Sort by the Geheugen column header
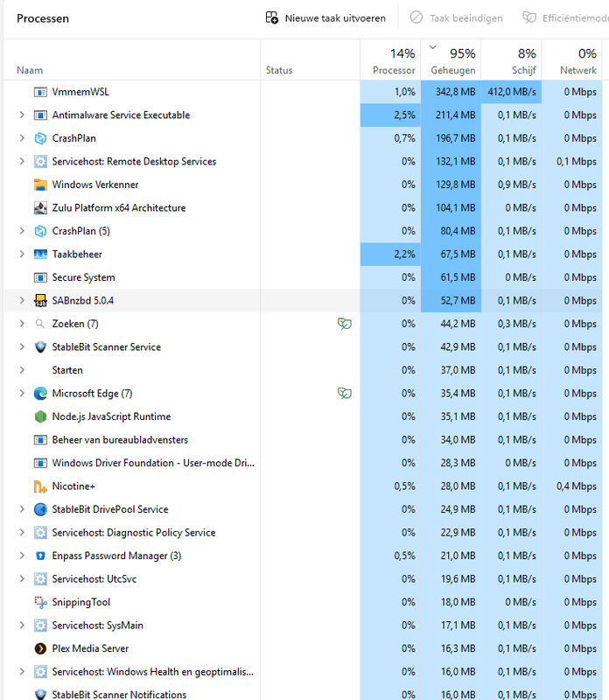This screenshot has width=609, height=700. pos(451,60)
